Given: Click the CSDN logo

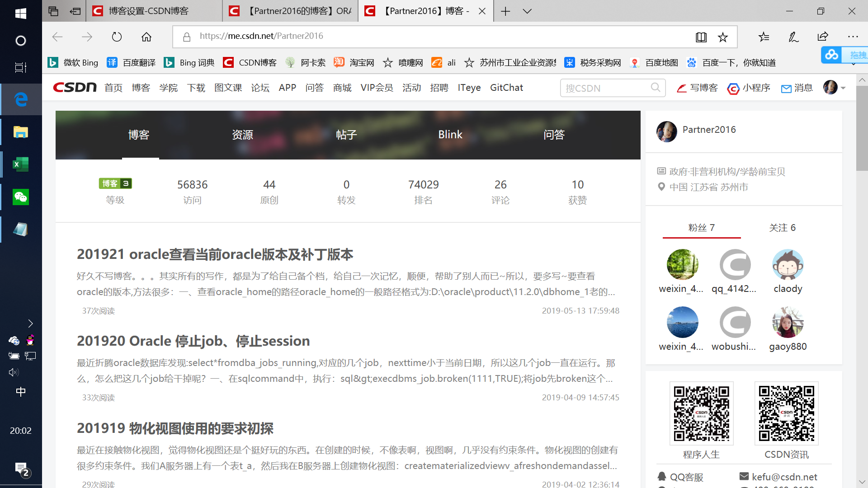Looking at the screenshot, I should point(74,87).
